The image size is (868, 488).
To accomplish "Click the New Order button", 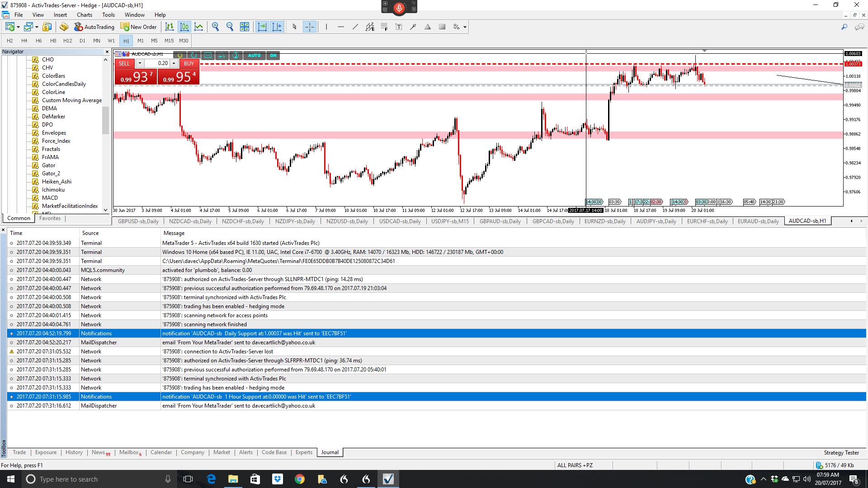I will point(139,27).
